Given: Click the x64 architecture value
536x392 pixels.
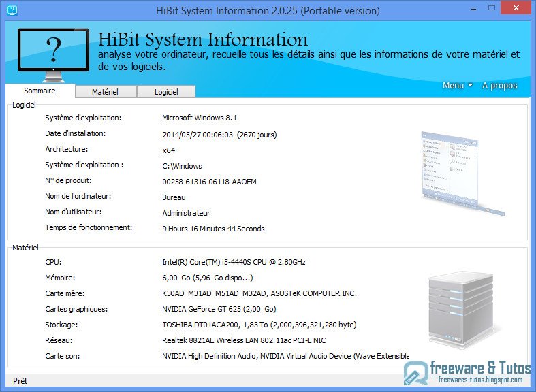Looking at the screenshot, I should pos(168,150).
